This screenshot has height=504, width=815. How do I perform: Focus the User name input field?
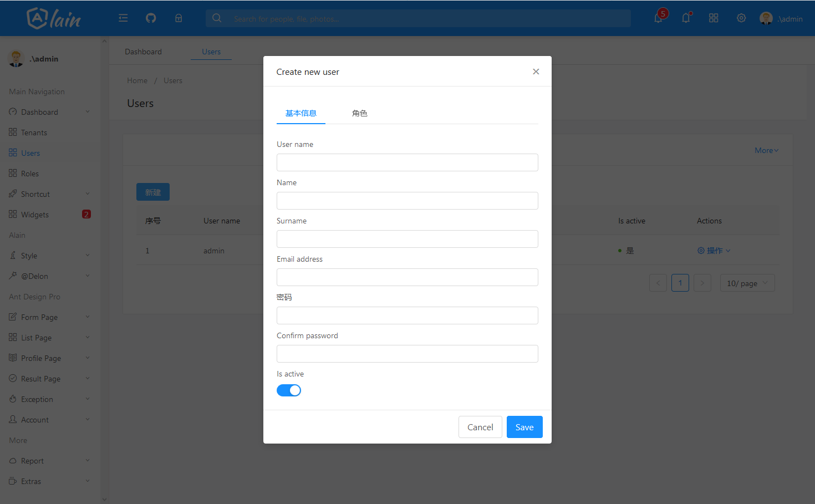click(x=407, y=162)
